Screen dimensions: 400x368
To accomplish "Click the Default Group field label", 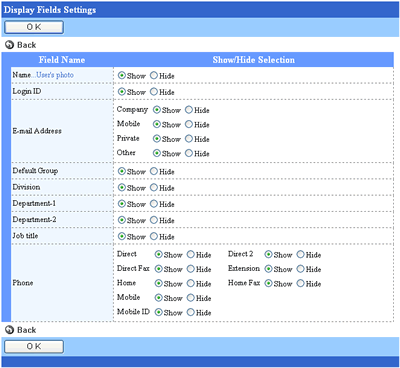I will click(35, 171).
